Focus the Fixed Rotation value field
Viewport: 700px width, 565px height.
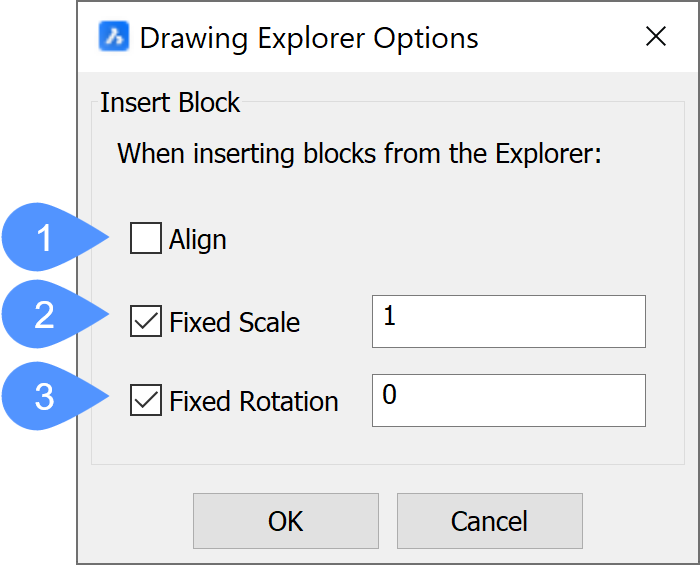tap(508, 400)
